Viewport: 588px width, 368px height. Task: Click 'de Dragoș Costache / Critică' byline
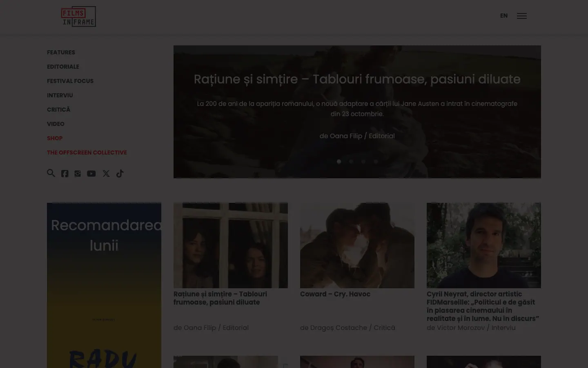[x=347, y=328]
